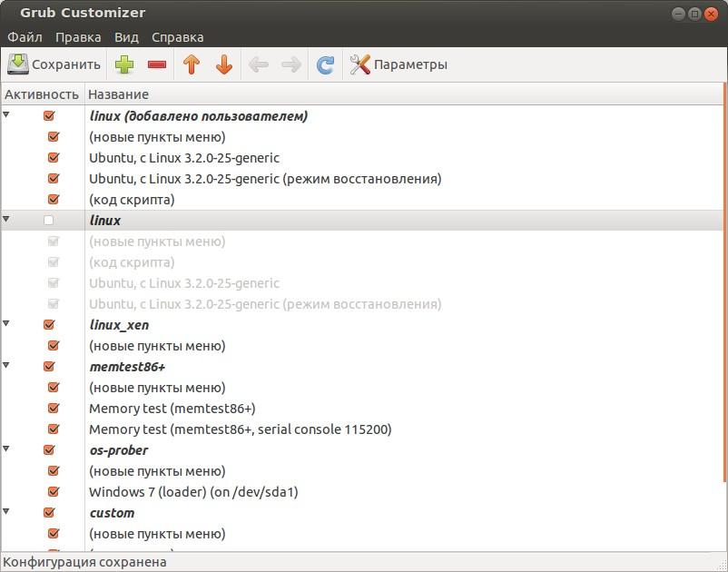Select Windows 7 (loader) (on /dev/sda1)
This screenshot has width=728, height=572.
(x=362, y=492)
